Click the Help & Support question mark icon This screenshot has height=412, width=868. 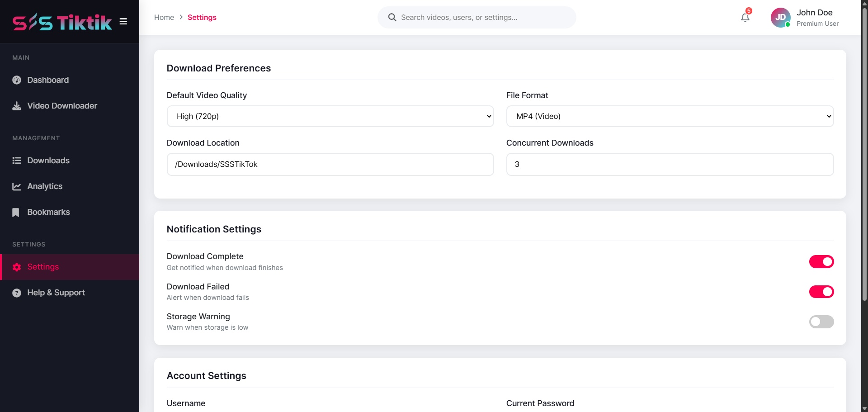coord(16,293)
